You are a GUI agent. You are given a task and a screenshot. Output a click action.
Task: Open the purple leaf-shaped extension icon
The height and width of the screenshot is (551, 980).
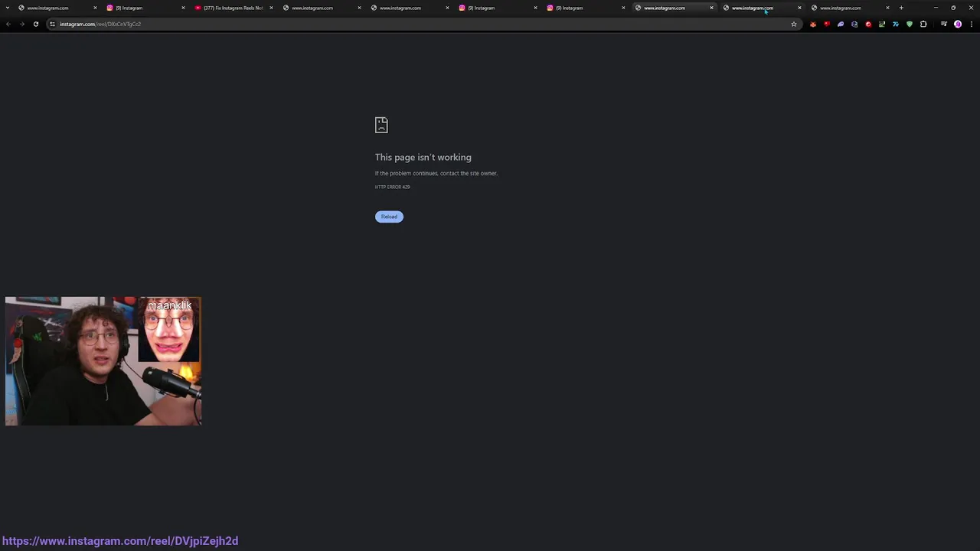coord(841,24)
